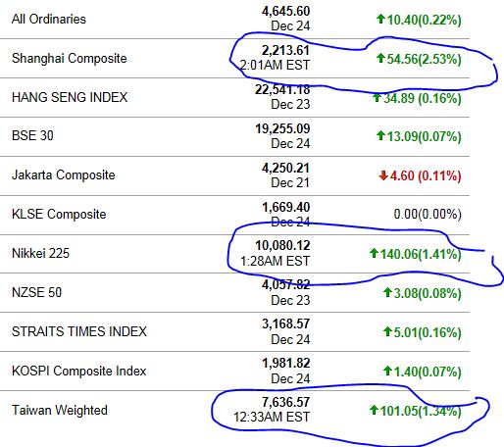Viewport: 504px width, 447px height.
Task: Open the KOSPI Composite Index link
Action: (x=78, y=371)
